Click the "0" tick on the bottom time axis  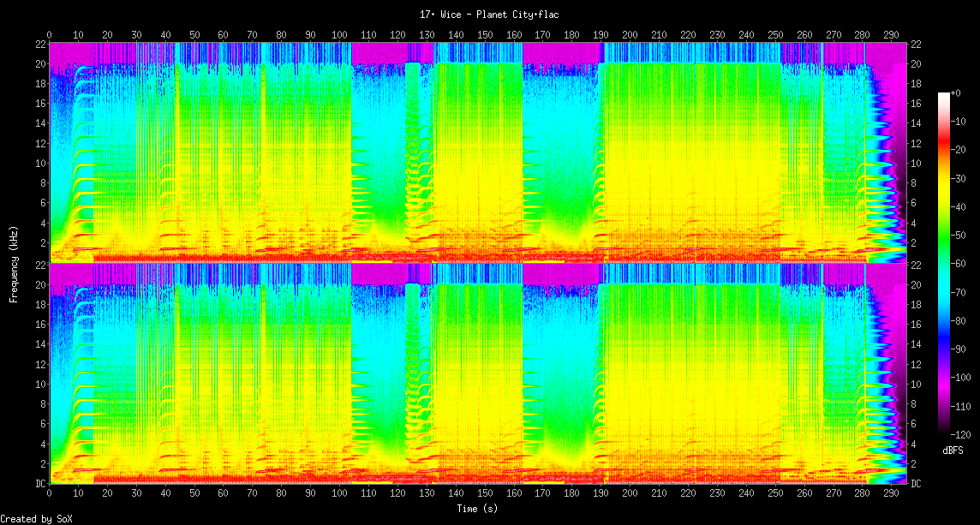click(49, 494)
